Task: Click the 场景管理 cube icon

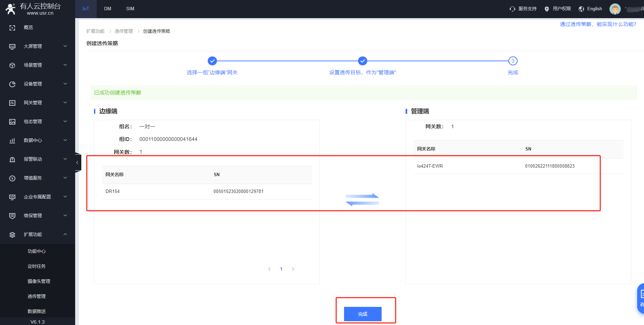Action: (x=12, y=65)
